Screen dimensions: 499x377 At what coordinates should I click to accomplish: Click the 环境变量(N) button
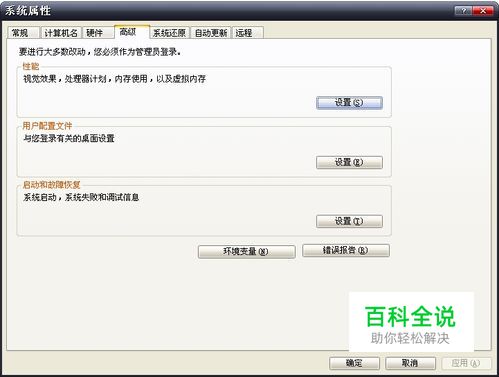(x=246, y=252)
